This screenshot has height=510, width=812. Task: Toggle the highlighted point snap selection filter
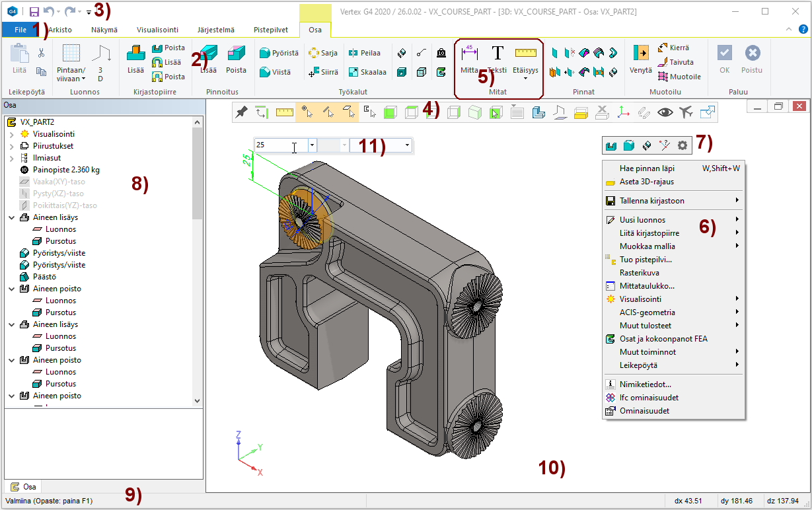pyautogui.click(x=306, y=113)
